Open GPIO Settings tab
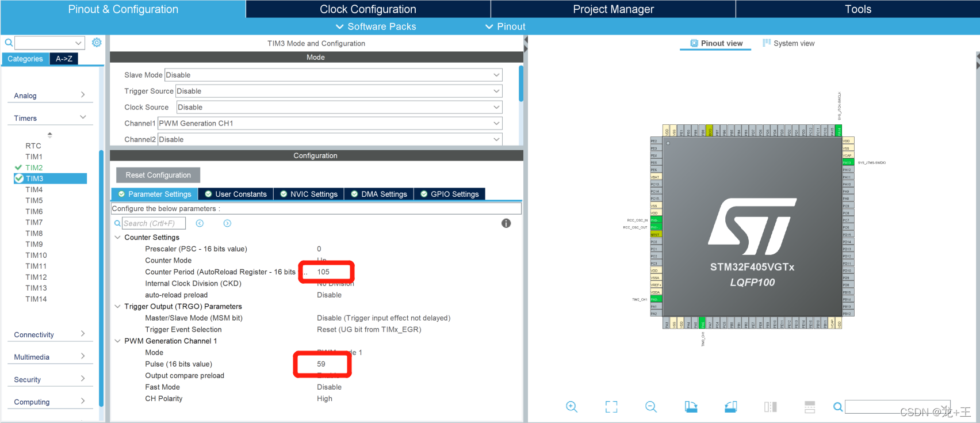 pyautogui.click(x=450, y=194)
